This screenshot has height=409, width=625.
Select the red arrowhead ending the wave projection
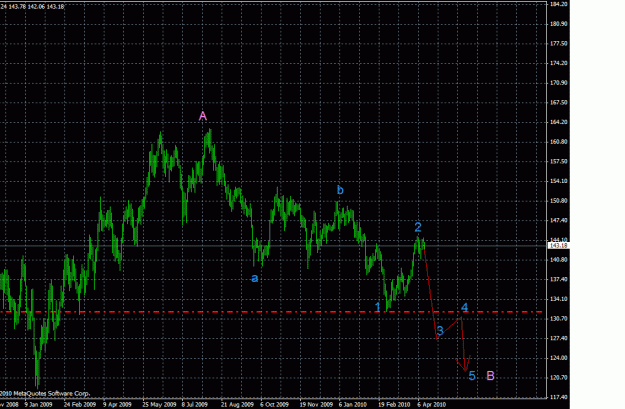pyautogui.click(x=464, y=364)
